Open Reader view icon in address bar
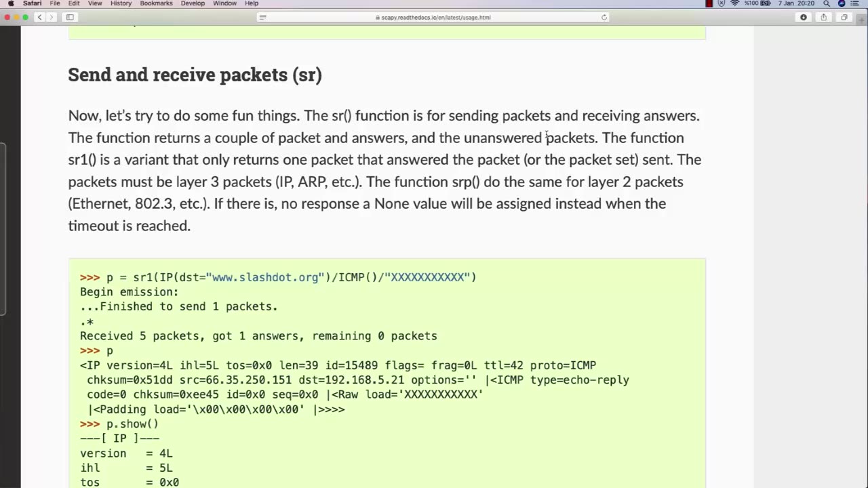The width and height of the screenshot is (868, 488). point(263,17)
